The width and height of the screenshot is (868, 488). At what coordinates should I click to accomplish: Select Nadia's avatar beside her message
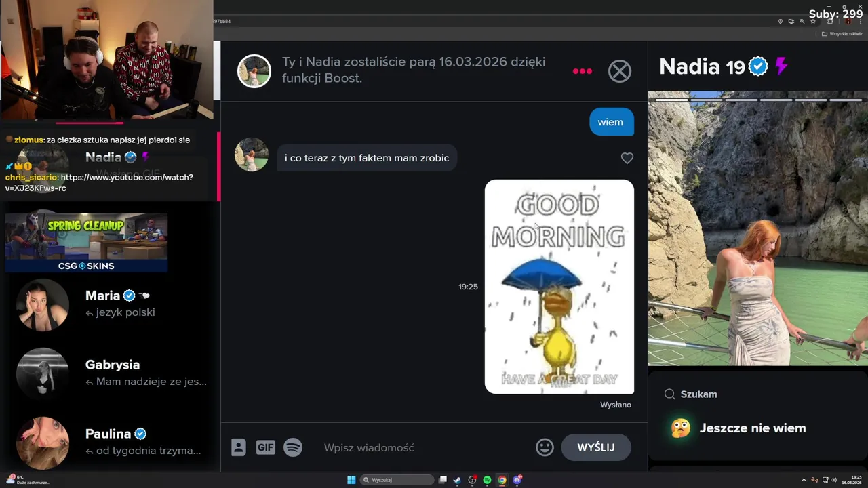tap(252, 155)
